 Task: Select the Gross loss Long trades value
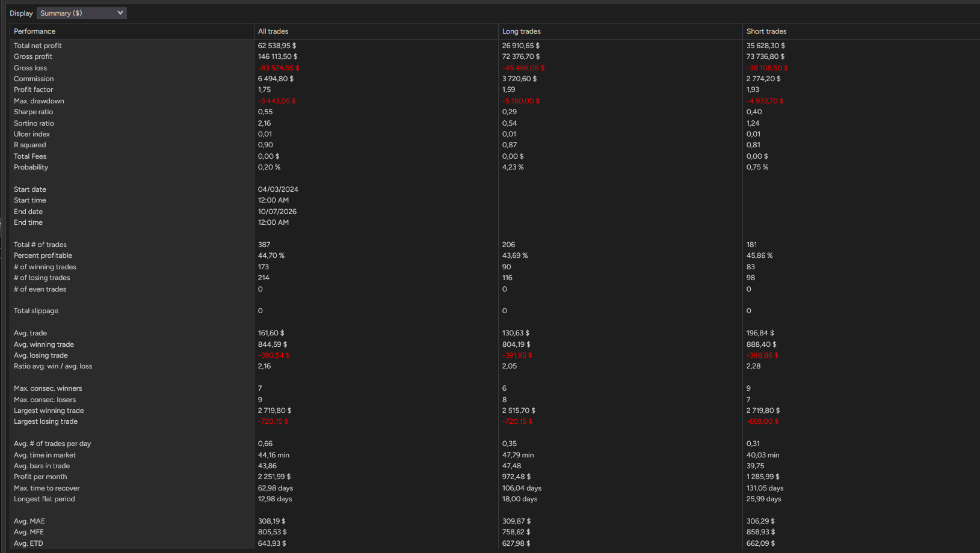point(523,68)
